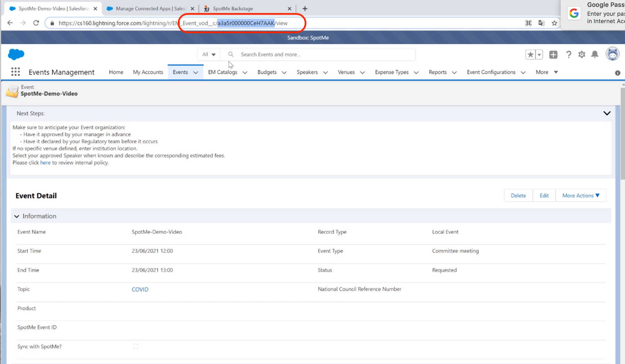Open the COVID topic link
Screen dimensions: 625x364
coord(140,289)
